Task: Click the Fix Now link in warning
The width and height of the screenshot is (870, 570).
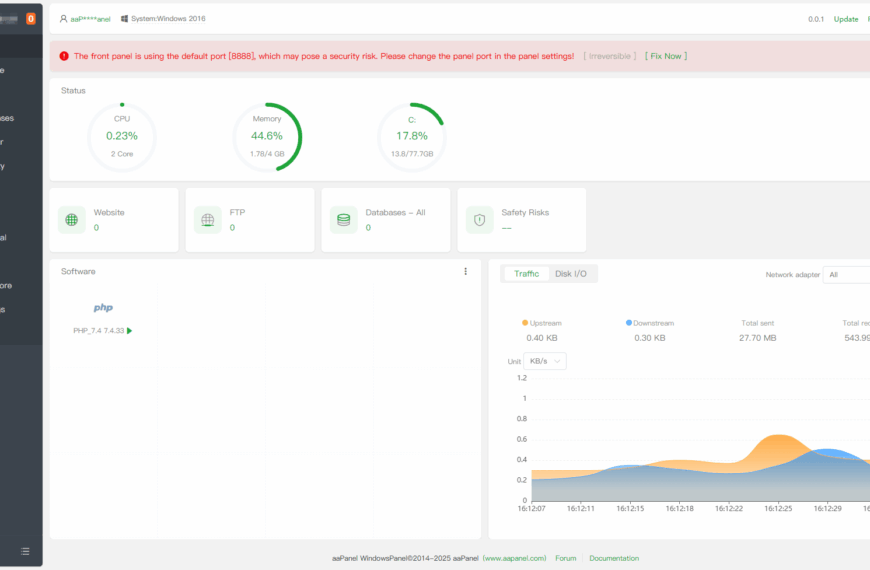Action: pyautogui.click(x=666, y=56)
